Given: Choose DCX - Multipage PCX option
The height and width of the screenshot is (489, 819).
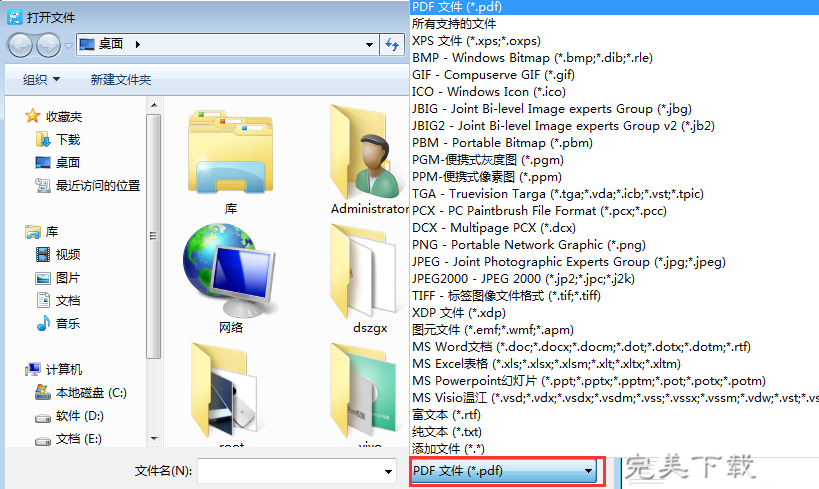Looking at the screenshot, I should point(614,228).
